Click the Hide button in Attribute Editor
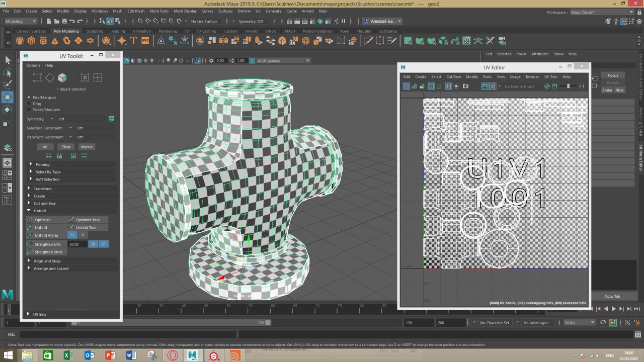Screen dimensions: 644x362 619,90
